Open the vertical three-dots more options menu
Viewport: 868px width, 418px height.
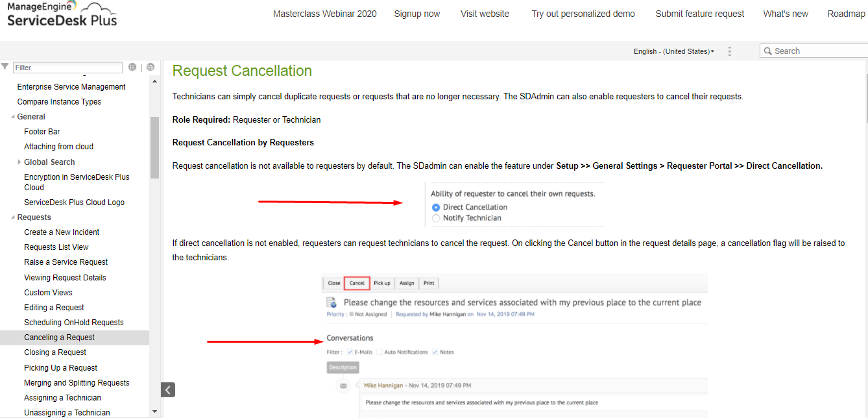730,51
